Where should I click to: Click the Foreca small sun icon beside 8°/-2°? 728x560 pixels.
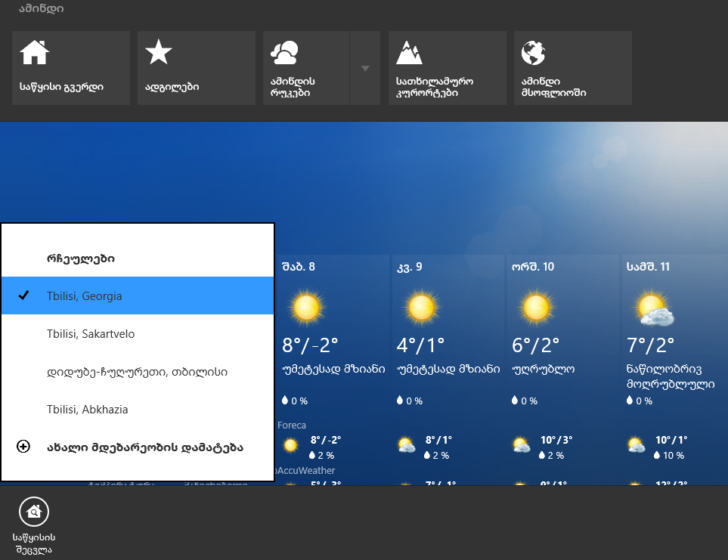[x=290, y=445]
